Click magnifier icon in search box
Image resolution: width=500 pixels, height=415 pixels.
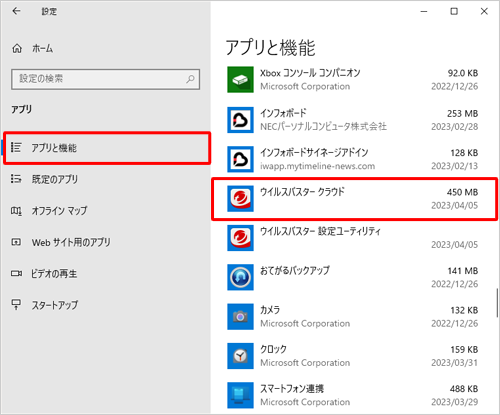tap(190, 79)
